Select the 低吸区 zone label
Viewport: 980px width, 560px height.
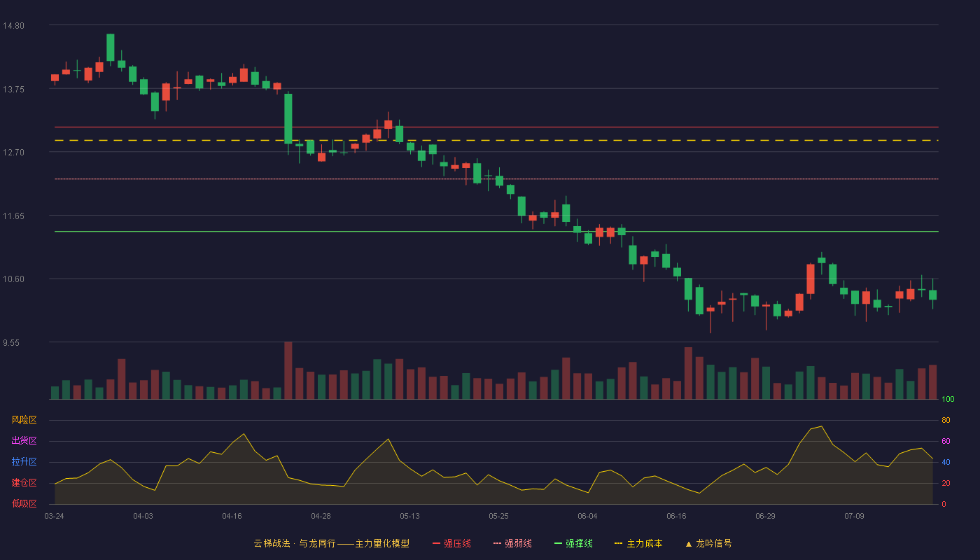pyautogui.click(x=24, y=503)
